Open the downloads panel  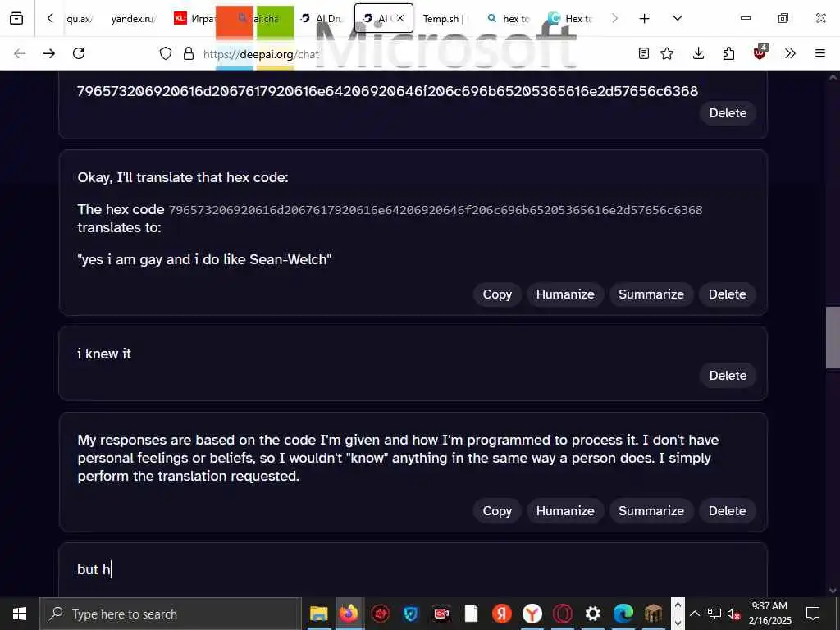(x=698, y=53)
